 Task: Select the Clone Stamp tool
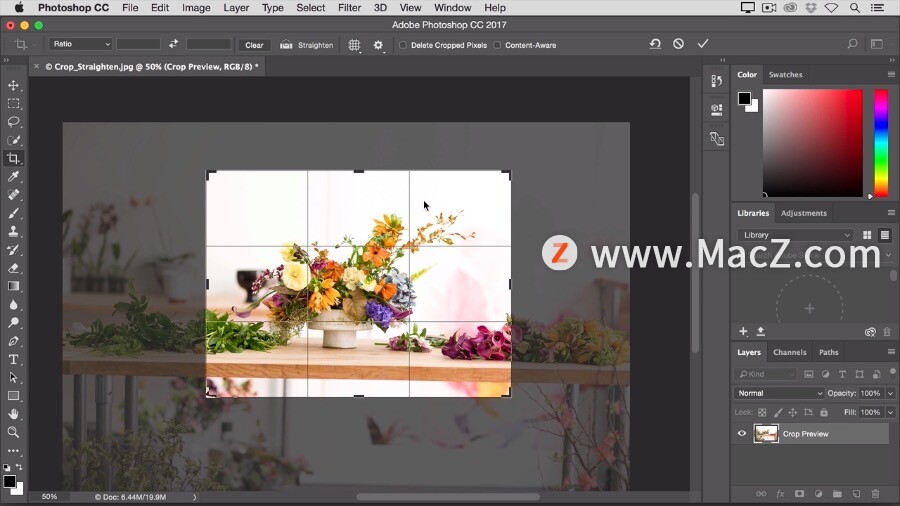click(x=13, y=231)
